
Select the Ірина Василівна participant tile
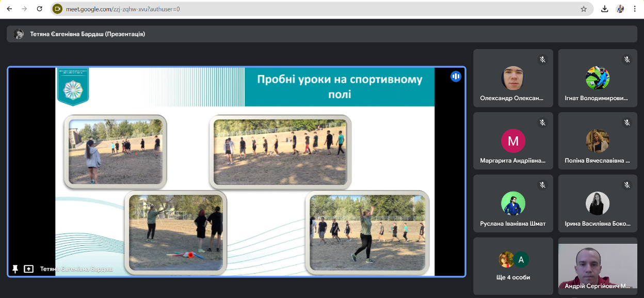pos(598,203)
